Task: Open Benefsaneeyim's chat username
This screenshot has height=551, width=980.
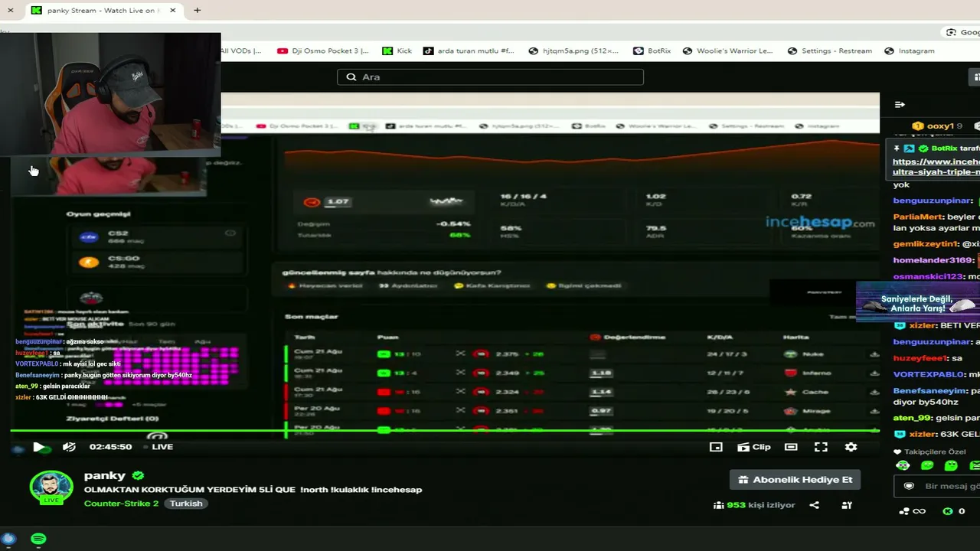Action: [929, 391]
